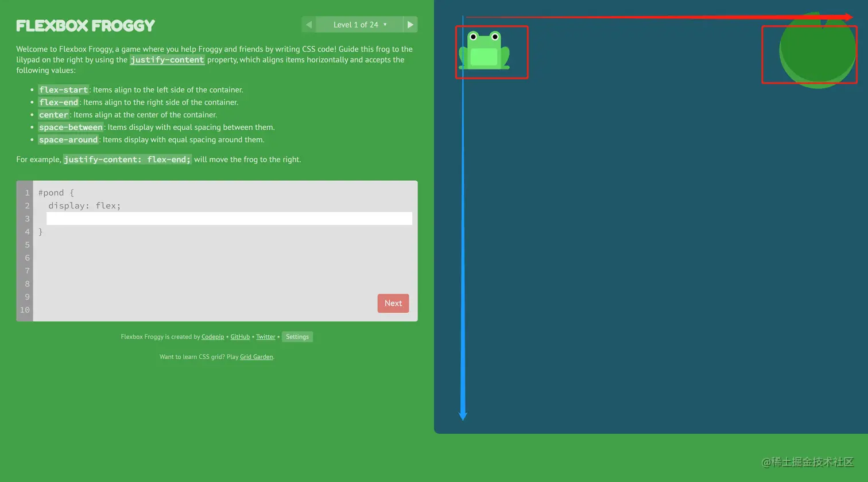Click the example 'justify-content: flex-end;' code
868x482 pixels.
[127, 160]
